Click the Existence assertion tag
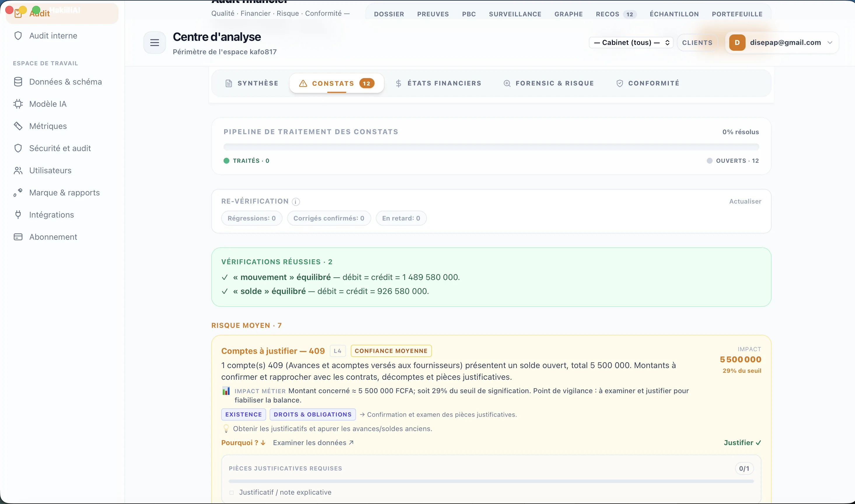 coord(243,414)
